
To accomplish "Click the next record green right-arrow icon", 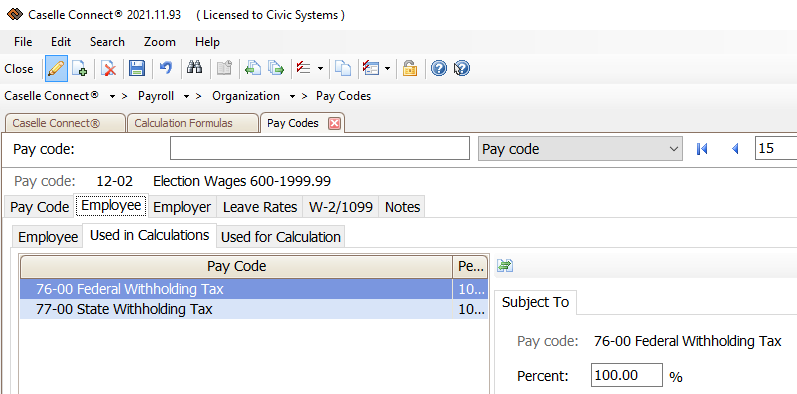I will tap(276, 68).
